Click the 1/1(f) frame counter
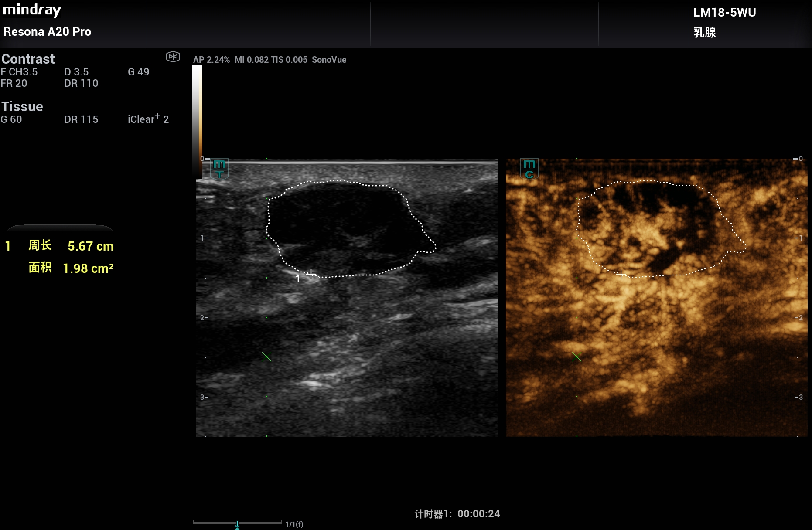The width and height of the screenshot is (812, 530). click(294, 524)
